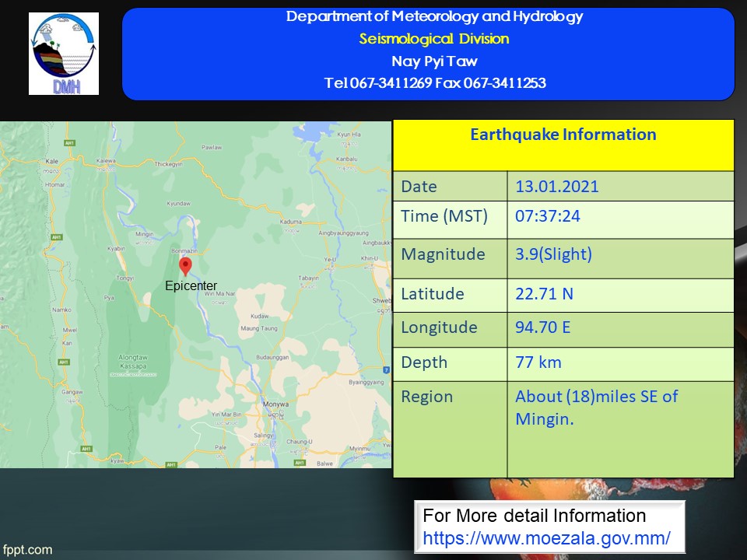The image size is (747, 560).
Task: Click the Earthquake Information table header
Action: (x=563, y=135)
